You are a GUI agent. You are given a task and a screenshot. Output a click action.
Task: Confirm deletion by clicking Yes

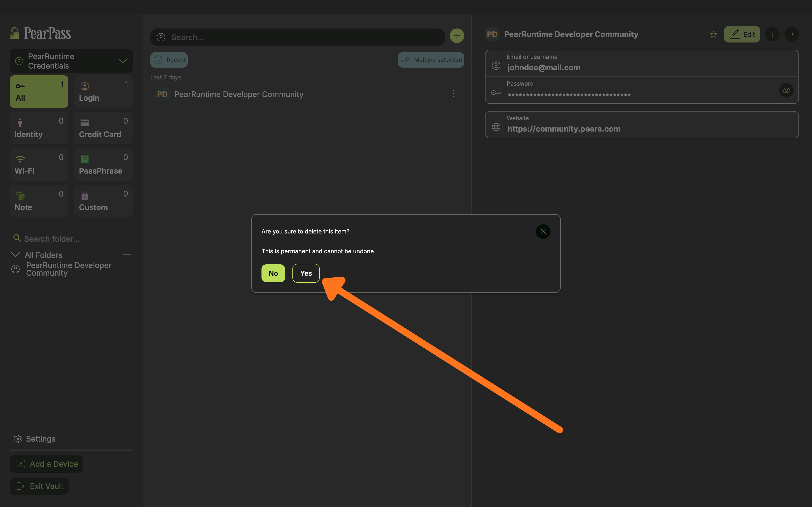(306, 273)
